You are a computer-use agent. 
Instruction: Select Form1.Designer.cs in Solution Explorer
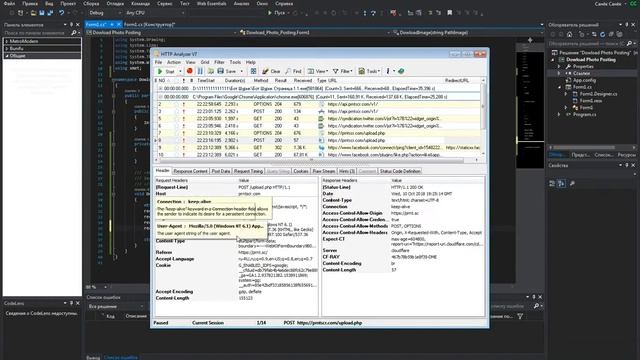pos(598,94)
